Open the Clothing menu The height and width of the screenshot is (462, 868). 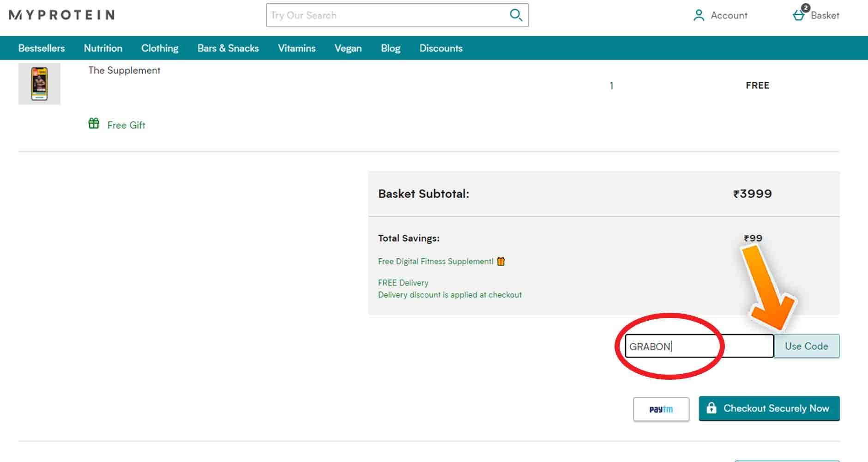point(160,48)
